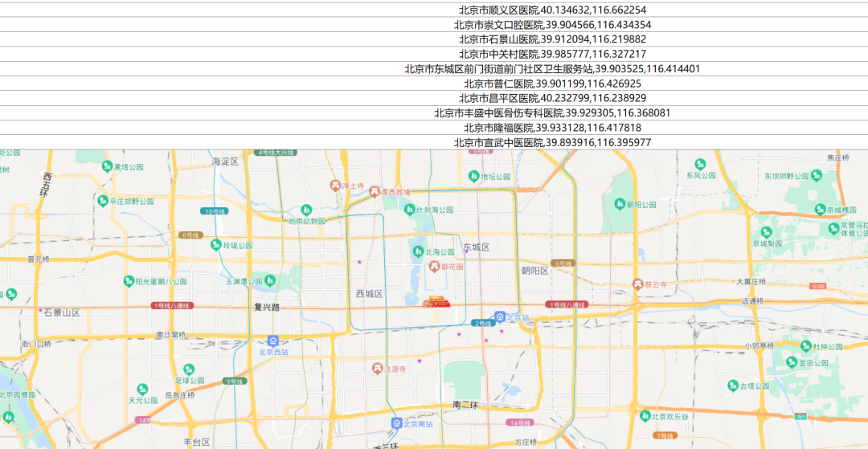Image resolution: width=868 pixels, height=449 pixels.
Task: Click the 平庄郊野公园 park icon
Action: [102, 202]
